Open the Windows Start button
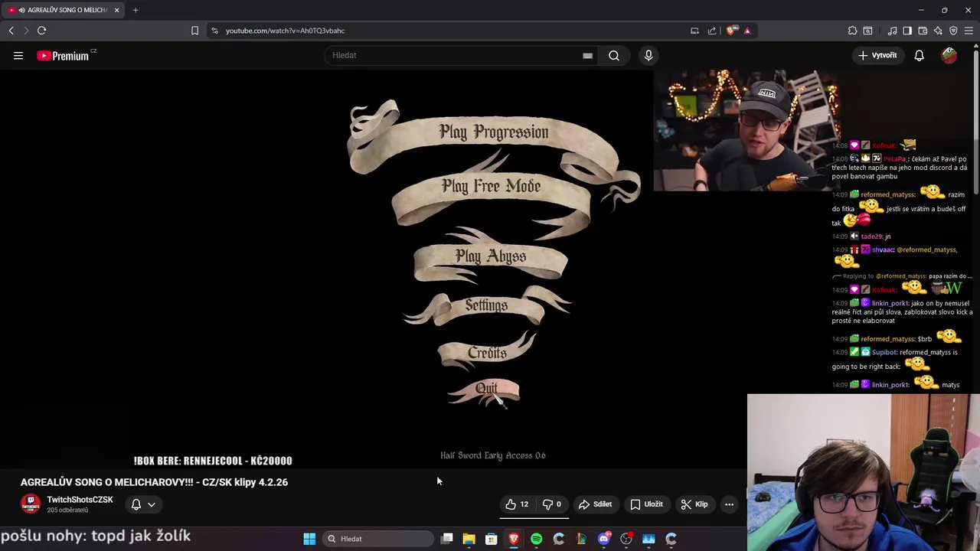Image resolution: width=980 pixels, height=551 pixels. tap(309, 539)
